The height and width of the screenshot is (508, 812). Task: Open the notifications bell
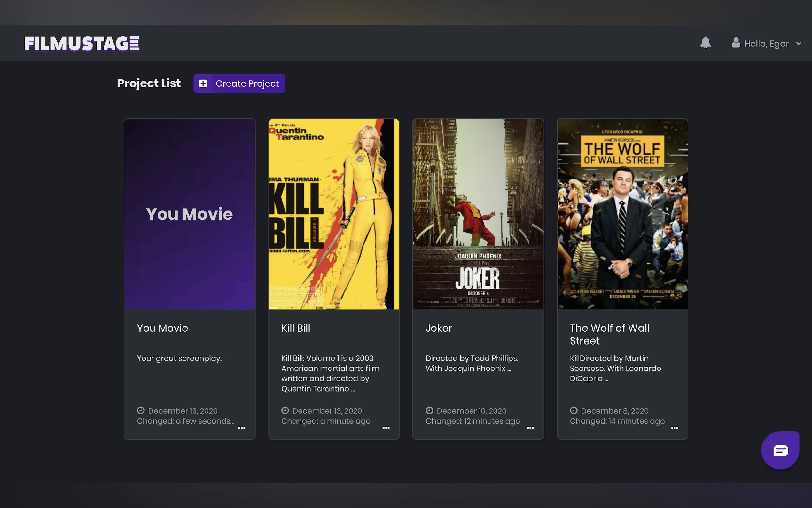tap(706, 43)
